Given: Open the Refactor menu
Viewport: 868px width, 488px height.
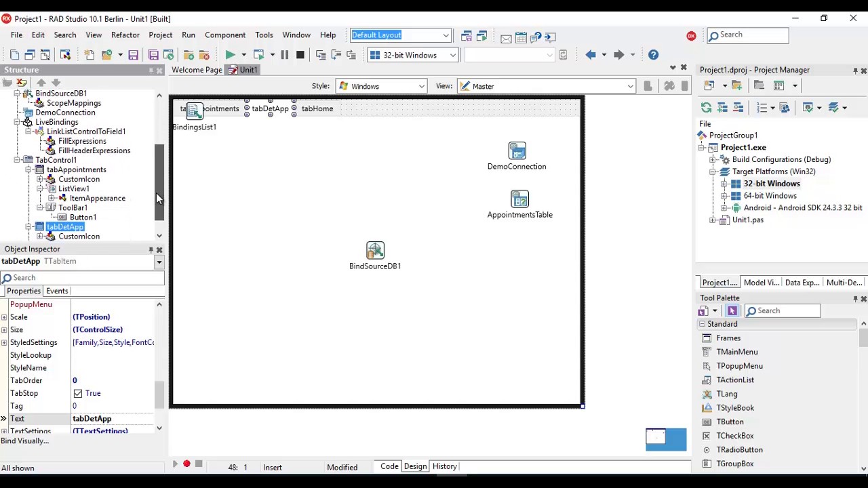Looking at the screenshot, I should [x=125, y=35].
